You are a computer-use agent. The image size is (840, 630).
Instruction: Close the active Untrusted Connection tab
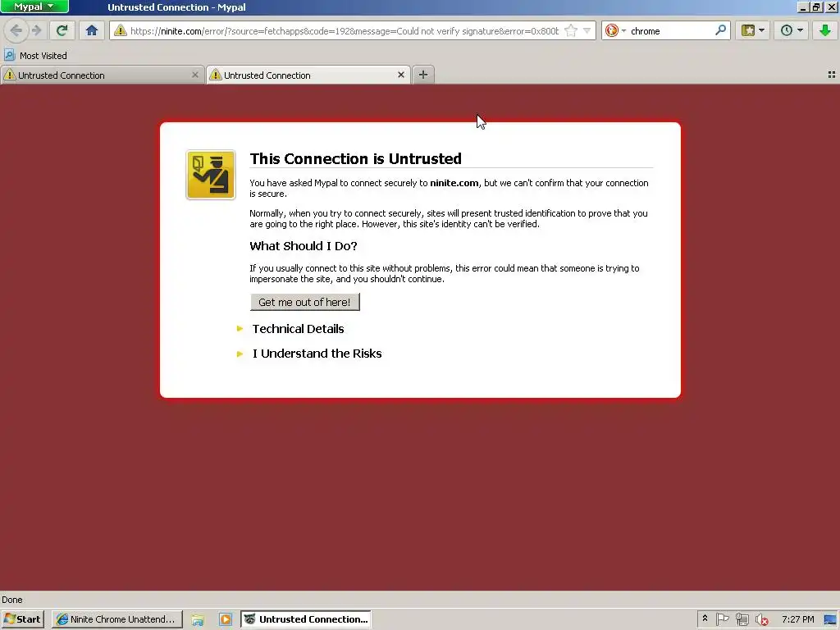point(400,75)
